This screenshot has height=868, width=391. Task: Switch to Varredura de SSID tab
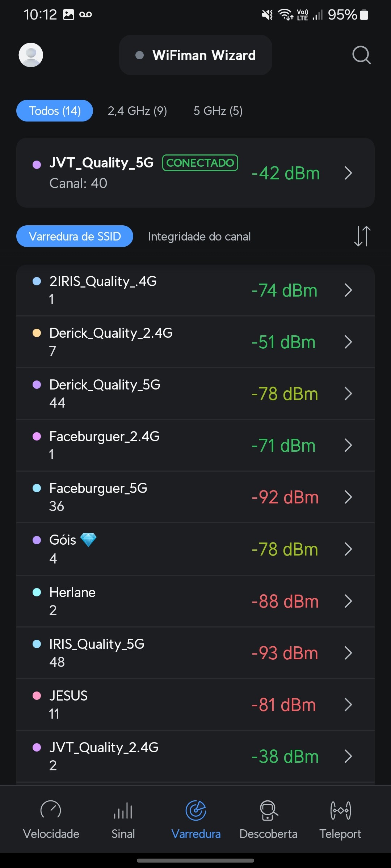click(x=75, y=237)
